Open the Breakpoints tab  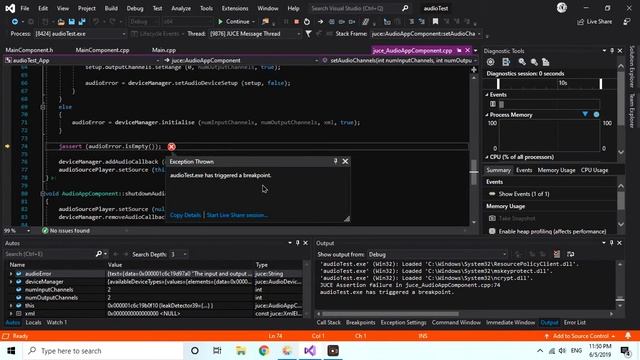tap(360, 322)
